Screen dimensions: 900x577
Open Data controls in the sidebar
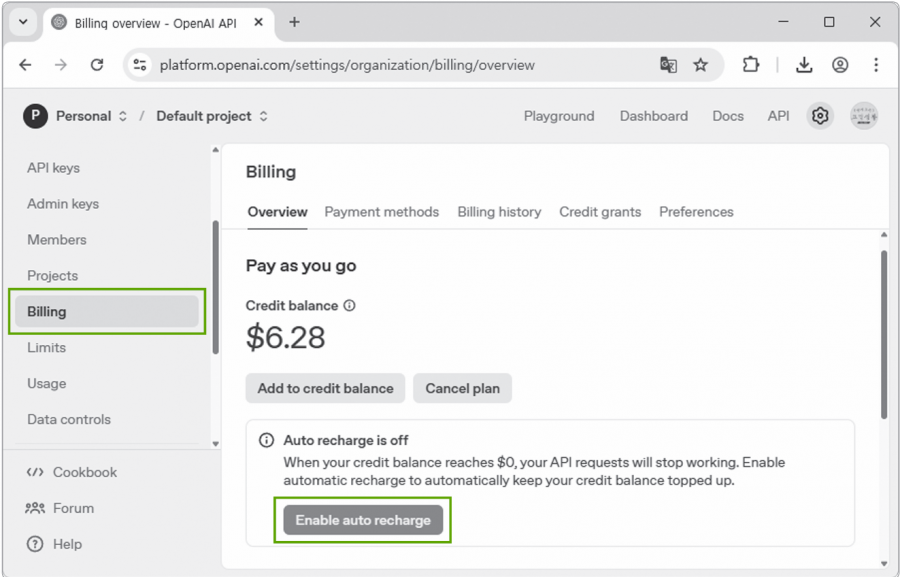point(69,419)
